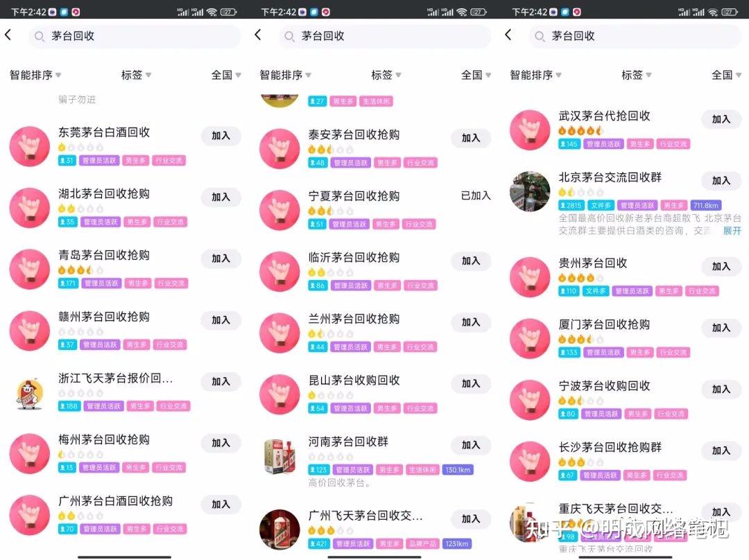Image resolution: width=749 pixels, height=560 pixels.
Task: Open cartoon bottle avatar of 浙江飞天茅台 group
Action: tap(30, 394)
